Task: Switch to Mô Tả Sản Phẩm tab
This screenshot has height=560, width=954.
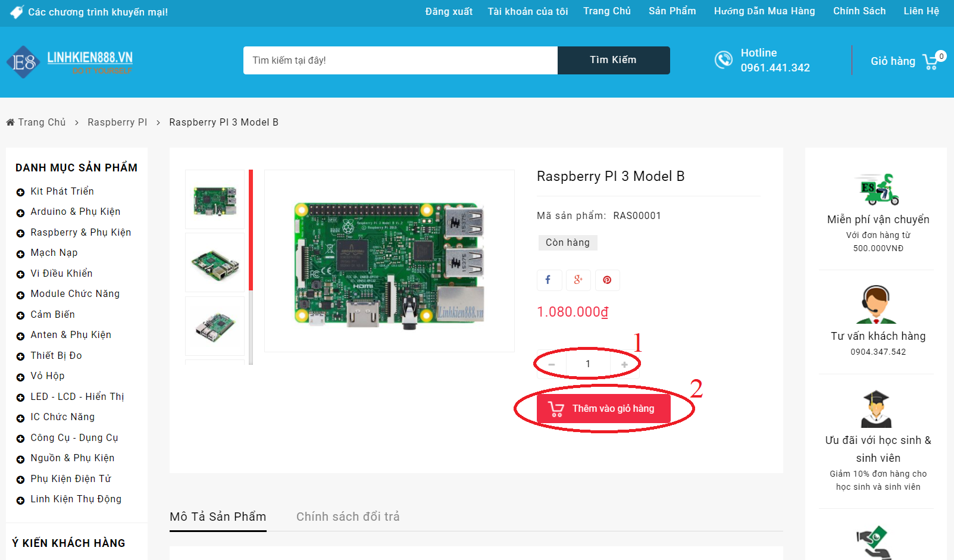Action: [218, 517]
